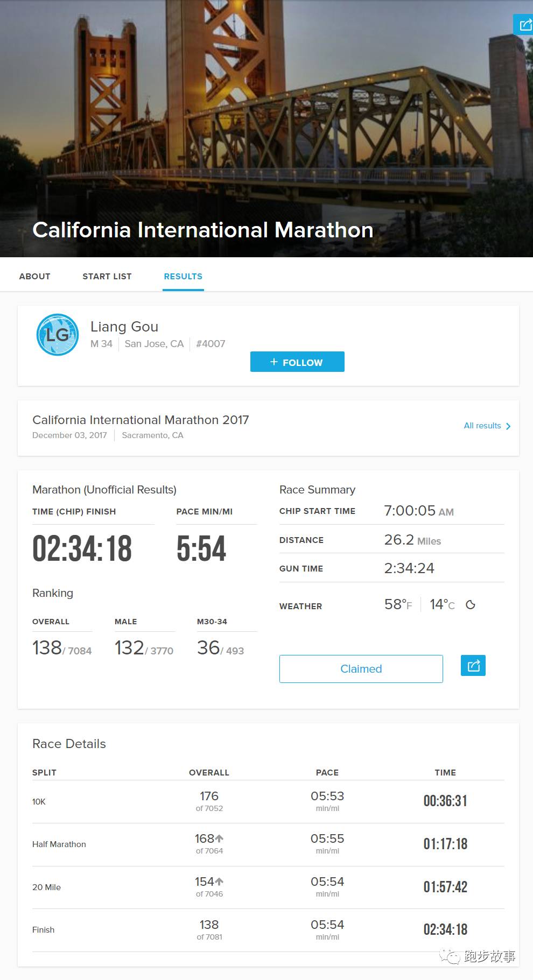533x980 pixels.
Task: Click the 10K split row
Action: pyautogui.click(x=268, y=801)
